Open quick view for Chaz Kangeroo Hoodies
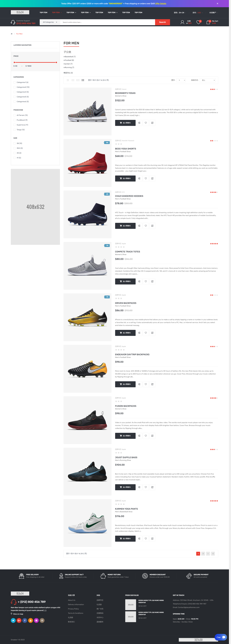 click(x=152, y=226)
